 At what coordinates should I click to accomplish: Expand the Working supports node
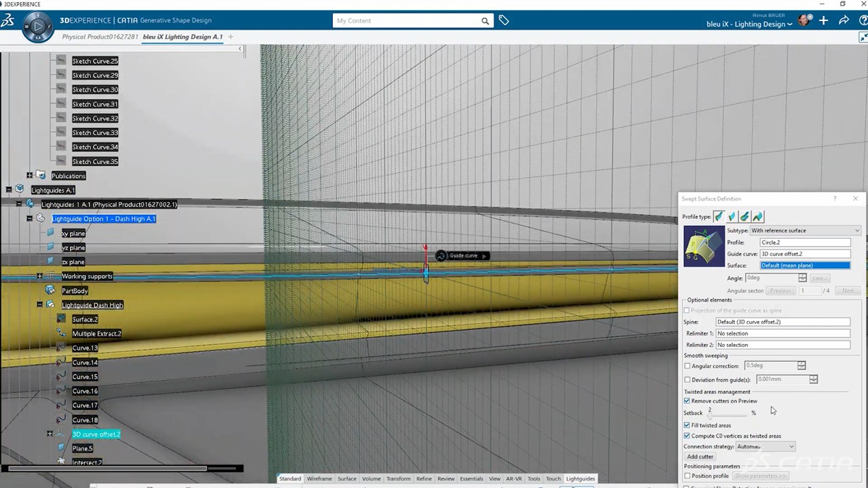coord(39,276)
